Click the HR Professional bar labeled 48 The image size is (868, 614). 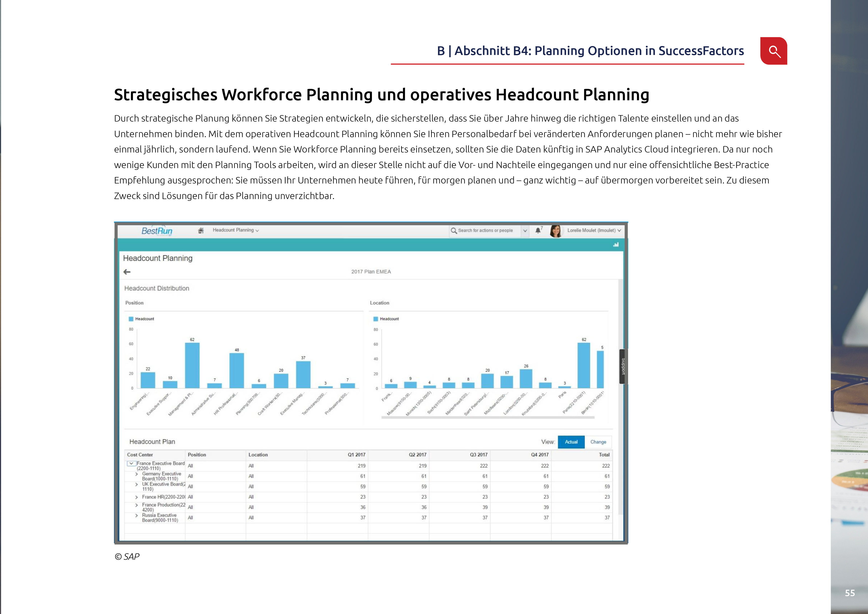237,371
